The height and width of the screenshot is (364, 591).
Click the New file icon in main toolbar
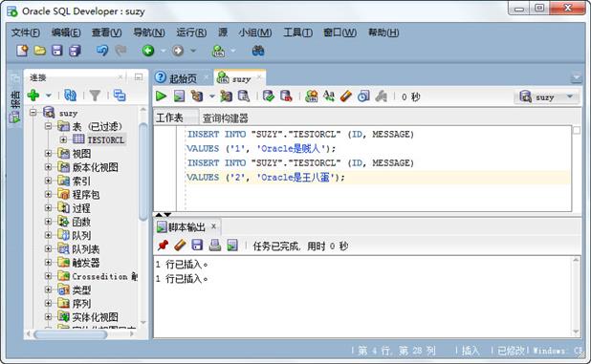[22, 51]
